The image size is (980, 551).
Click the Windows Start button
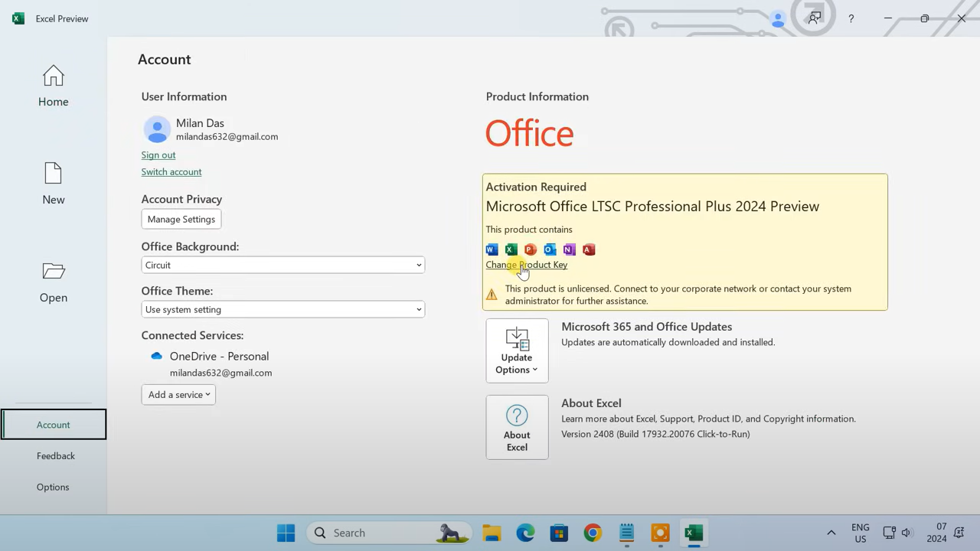(x=286, y=533)
